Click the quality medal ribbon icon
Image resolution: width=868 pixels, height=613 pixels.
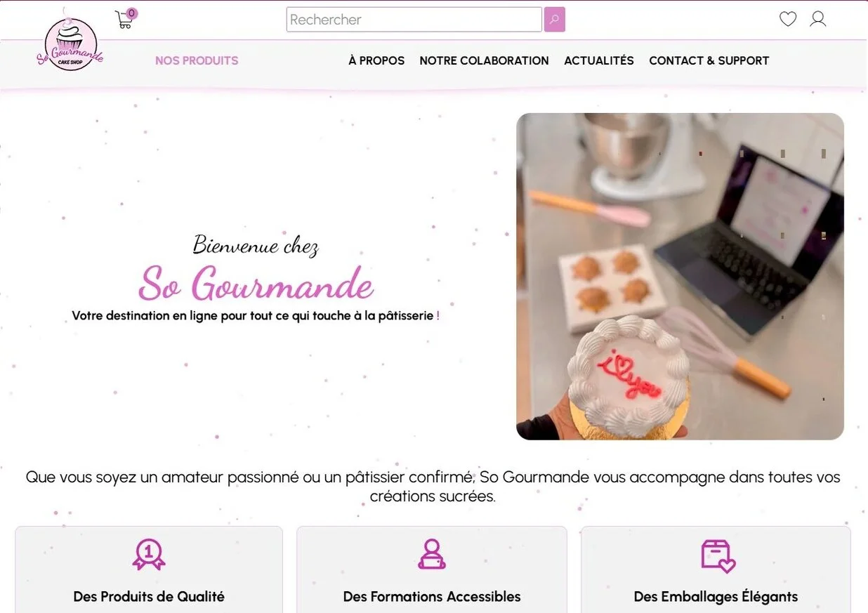coord(149,555)
